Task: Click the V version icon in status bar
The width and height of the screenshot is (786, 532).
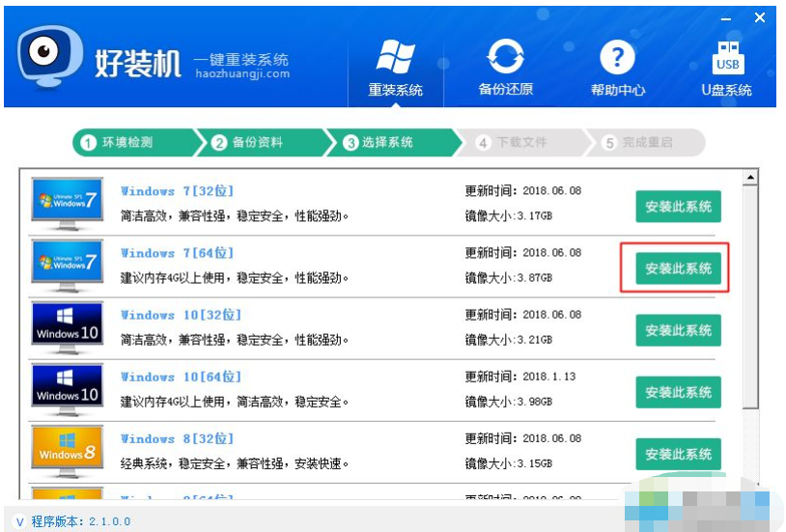Action: click(19, 522)
